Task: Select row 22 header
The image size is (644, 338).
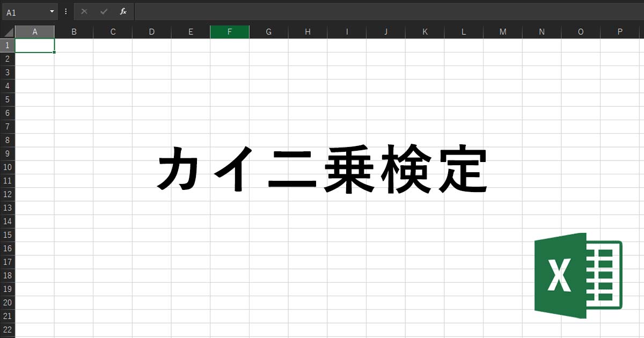Action: (8, 329)
